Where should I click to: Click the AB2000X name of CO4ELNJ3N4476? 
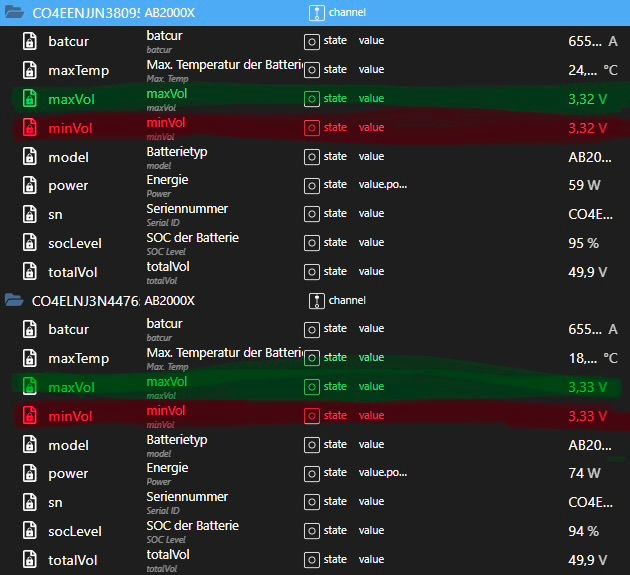coord(170,301)
